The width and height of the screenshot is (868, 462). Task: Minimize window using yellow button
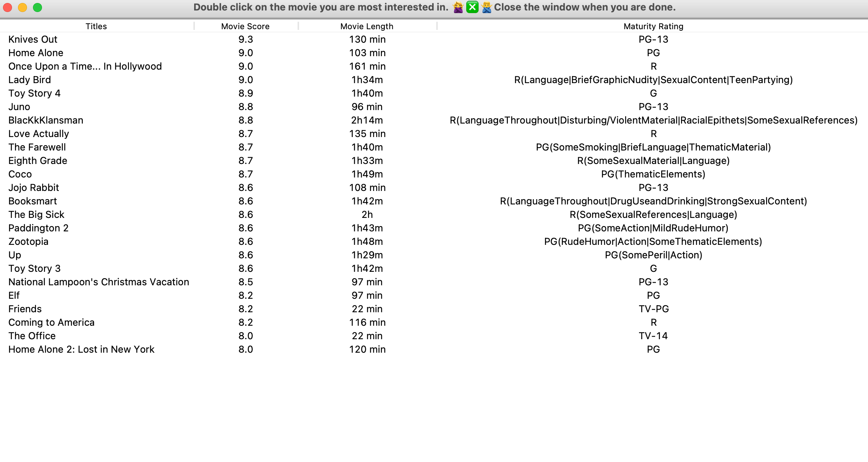coord(22,7)
